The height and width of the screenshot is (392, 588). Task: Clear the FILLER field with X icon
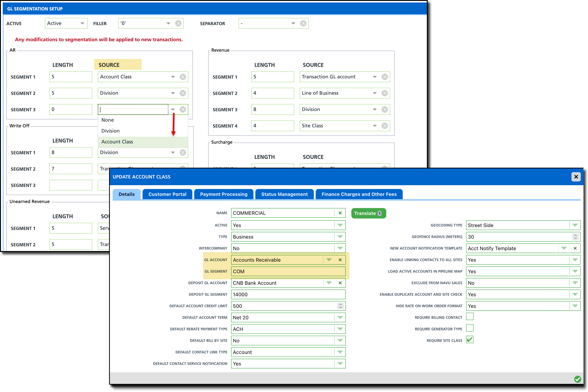(178, 23)
